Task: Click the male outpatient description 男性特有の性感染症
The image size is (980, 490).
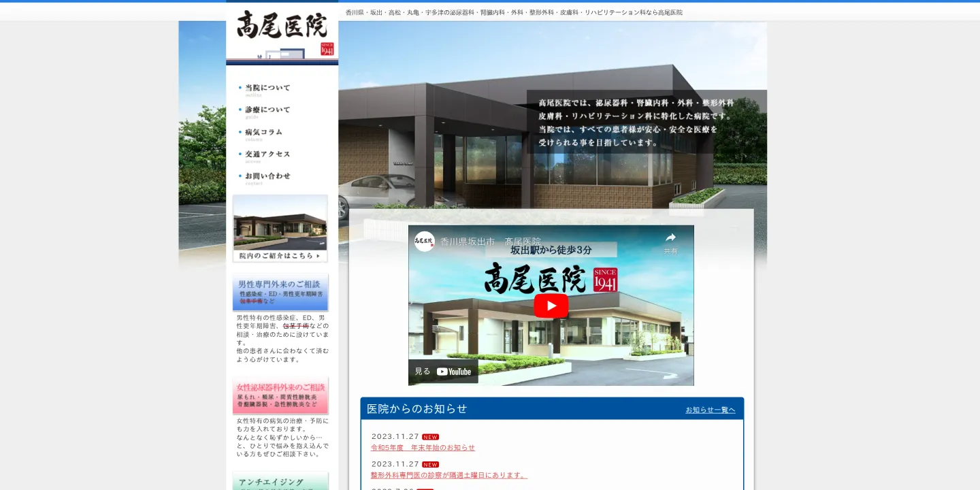Action: click(282, 338)
